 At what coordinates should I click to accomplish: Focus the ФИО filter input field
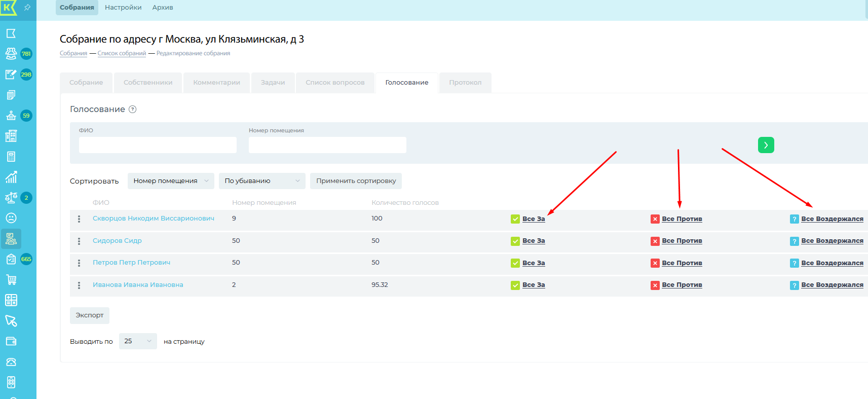[x=158, y=145]
